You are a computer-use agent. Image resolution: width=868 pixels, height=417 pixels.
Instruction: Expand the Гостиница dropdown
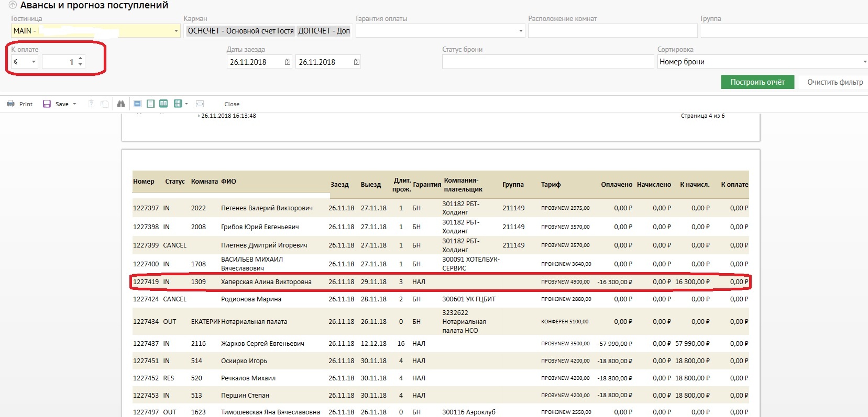point(176,31)
